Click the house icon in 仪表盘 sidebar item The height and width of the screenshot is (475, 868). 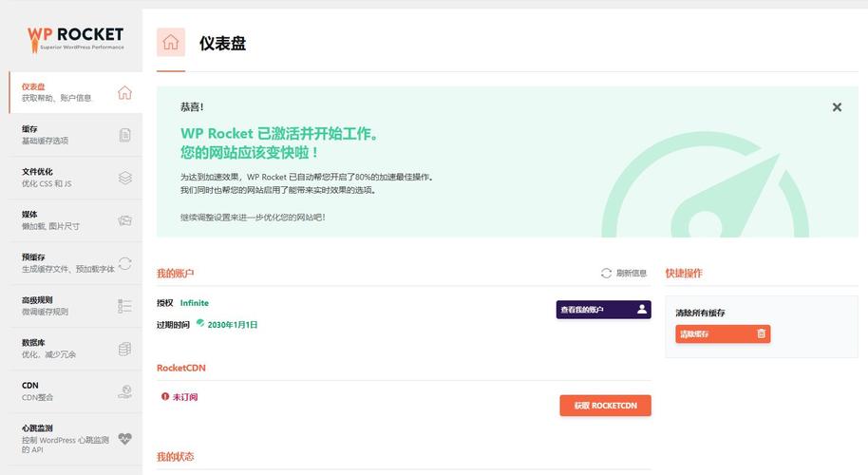[124, 92]
